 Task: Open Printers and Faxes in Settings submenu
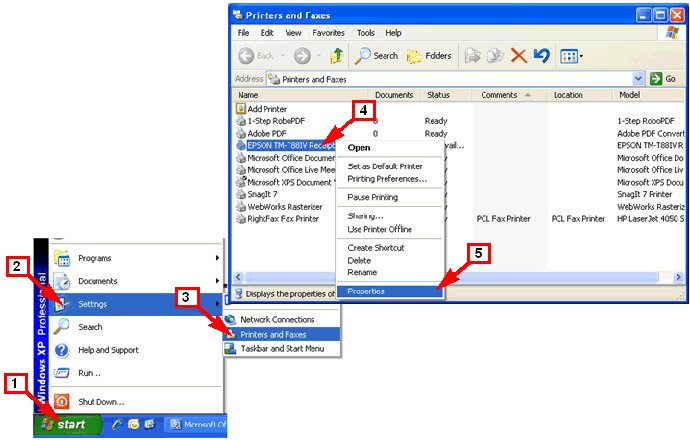click(282, 334)
